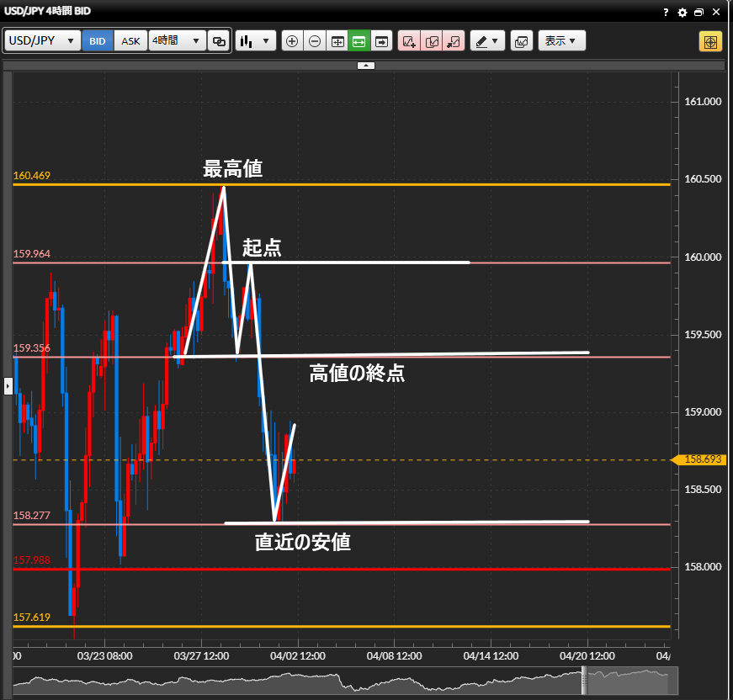Screen dimensions: 733x700
Task: Click the chart link chain icon
Action: coord(219,41)
